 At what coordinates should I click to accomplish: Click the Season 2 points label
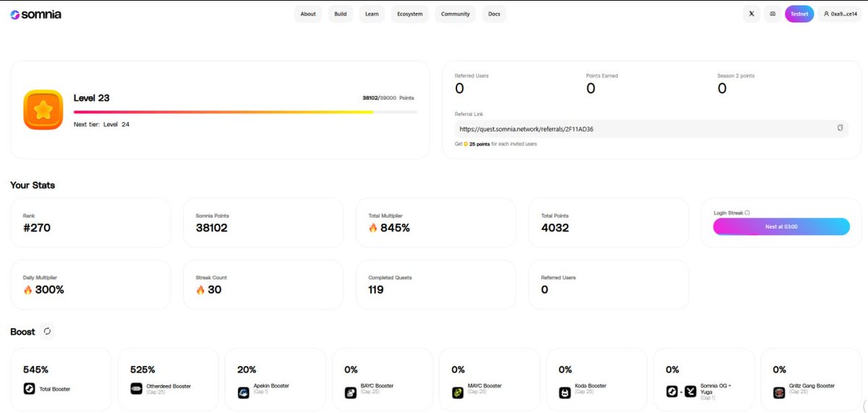(736, 76)
